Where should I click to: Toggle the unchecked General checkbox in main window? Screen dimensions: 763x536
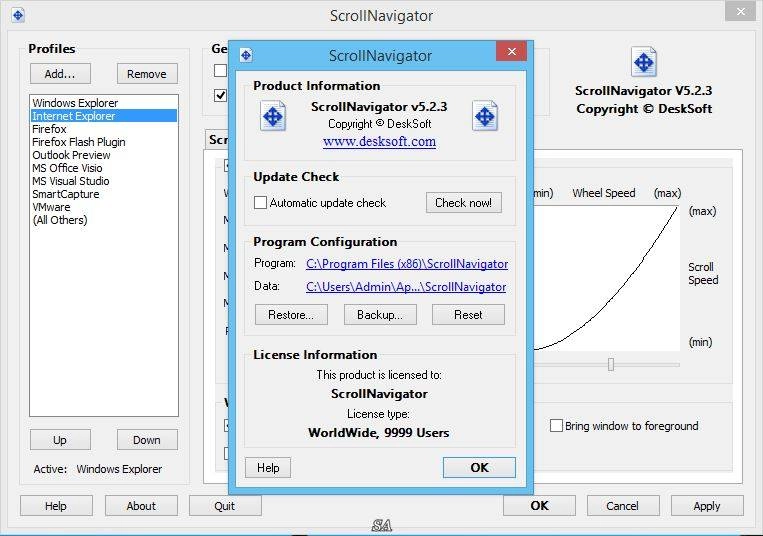(x=220, y=71)
